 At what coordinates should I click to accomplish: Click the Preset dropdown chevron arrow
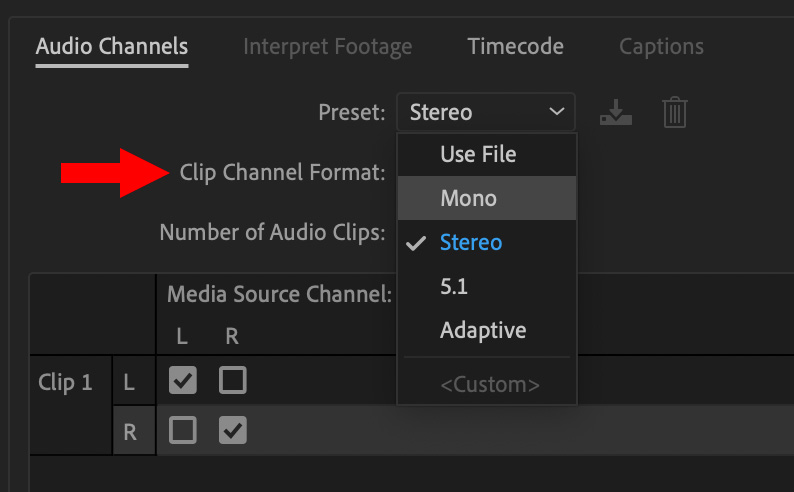pos(557,112)
